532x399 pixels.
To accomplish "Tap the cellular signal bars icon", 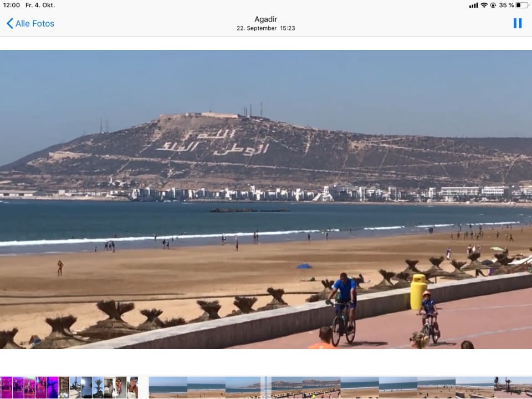I will (473, 6).
